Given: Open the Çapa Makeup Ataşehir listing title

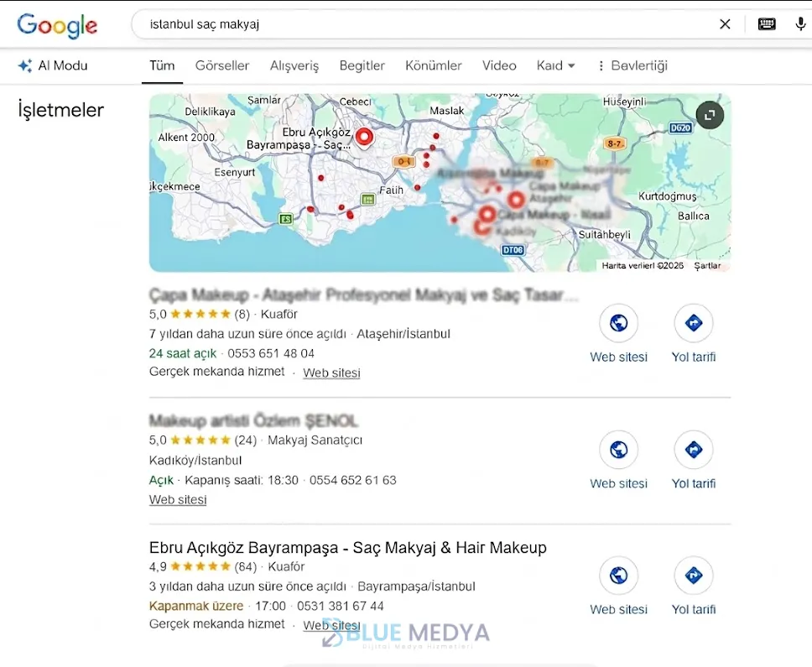Looking at the screenshot, I should pyautogui.click(x=363, y=295).
